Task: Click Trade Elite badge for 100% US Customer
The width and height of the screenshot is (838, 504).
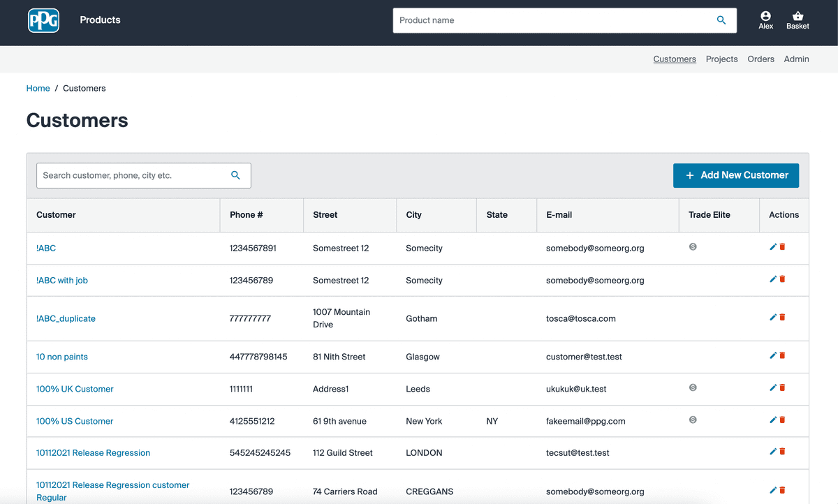Action: pos(693,420)
